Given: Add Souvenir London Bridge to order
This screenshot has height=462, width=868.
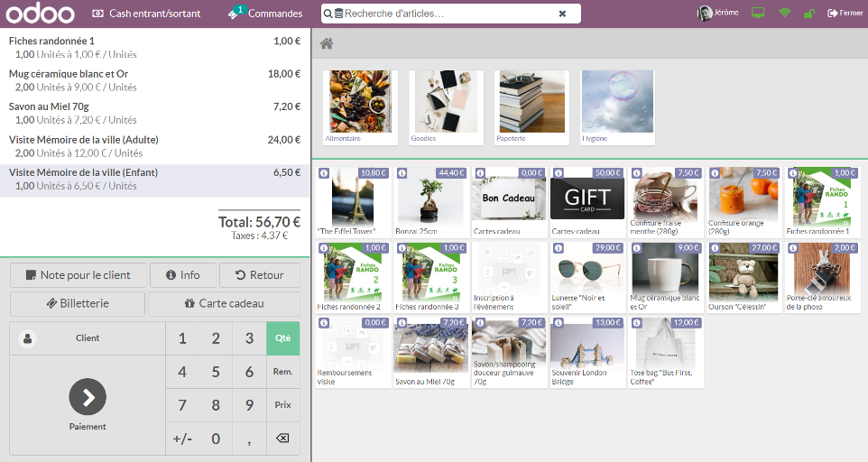Looking at the screenshot, I should pyautogui.click(x=587, y=352).
